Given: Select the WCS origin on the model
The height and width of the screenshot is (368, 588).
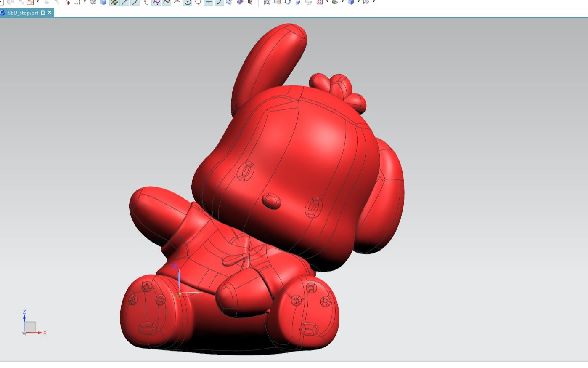Looking at the screenshot, I should point(179,294).
